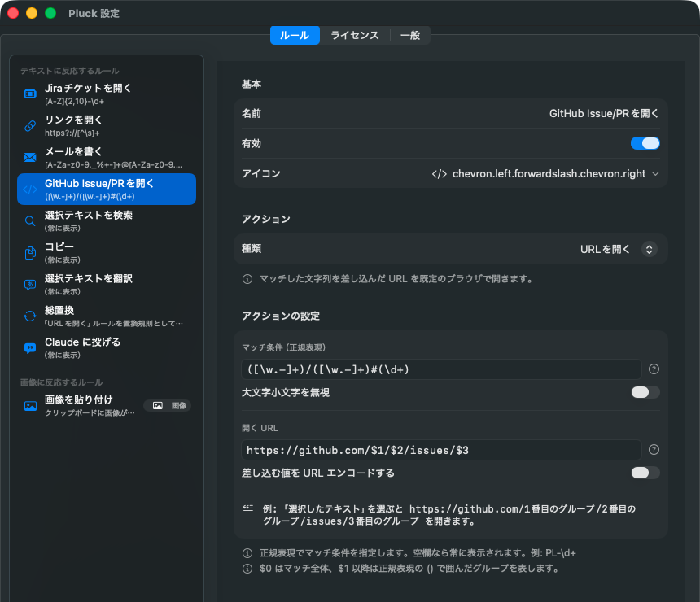Click the 基本 heading
The width and height of the screenshot is (700, 602).
(x=252, y=84)
